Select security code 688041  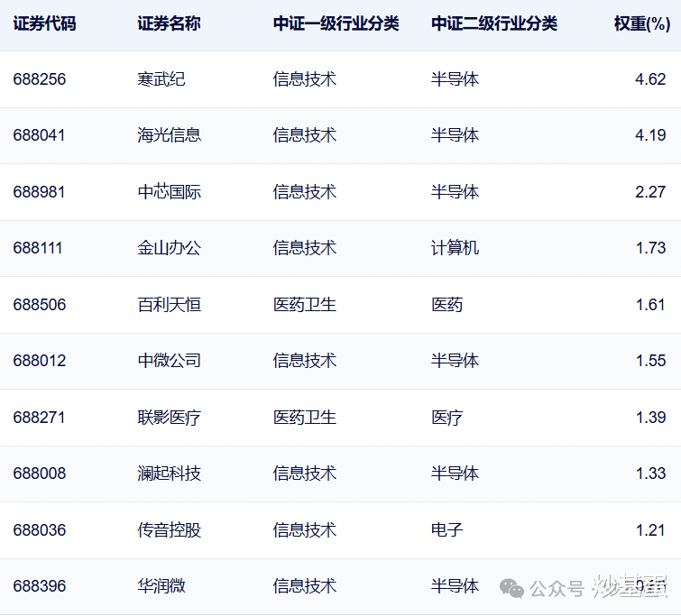(39, 135)
